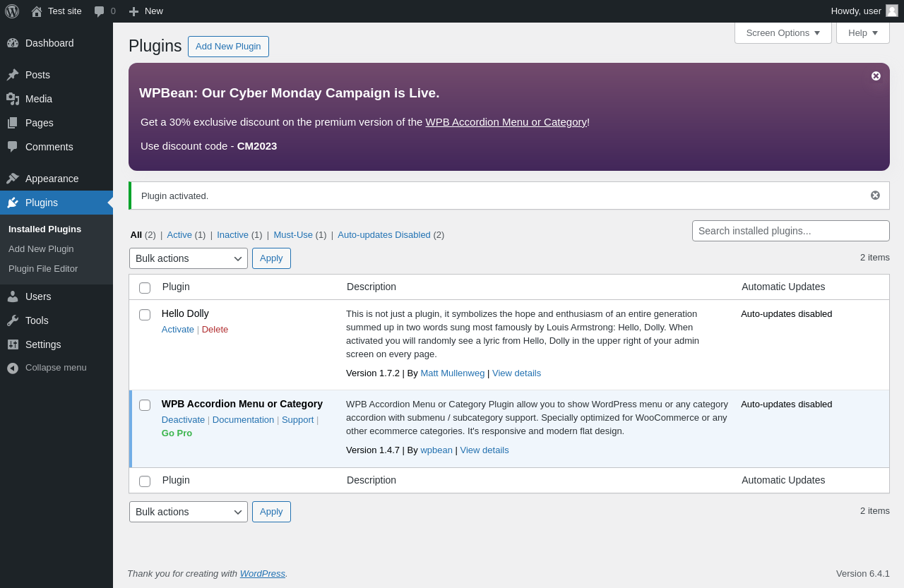The height and width of the screenshot is (588, 904).
Task: Click the search installed plugins field
Action: coord(791,231)
